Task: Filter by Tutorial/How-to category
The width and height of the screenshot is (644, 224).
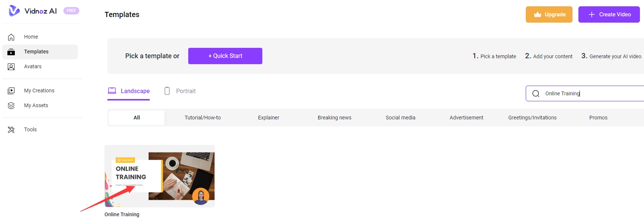Action: point(203,118)
